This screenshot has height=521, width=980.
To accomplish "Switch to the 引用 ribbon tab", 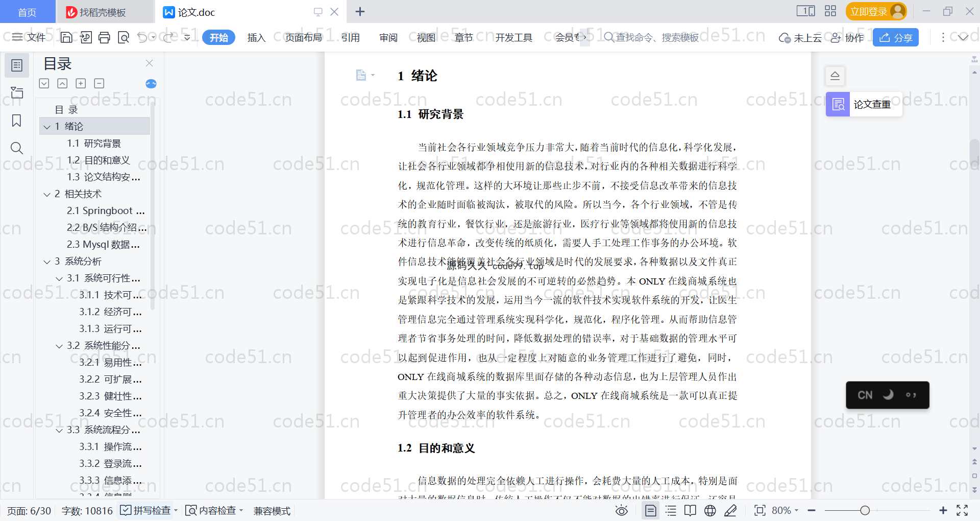I will [x=350, y=37].
